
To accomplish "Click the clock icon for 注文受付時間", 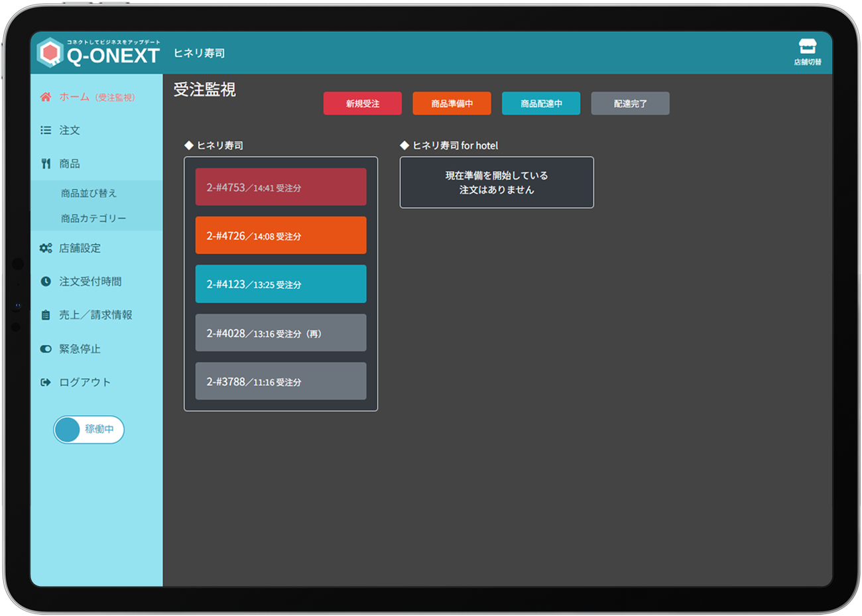I will (45, 282).
